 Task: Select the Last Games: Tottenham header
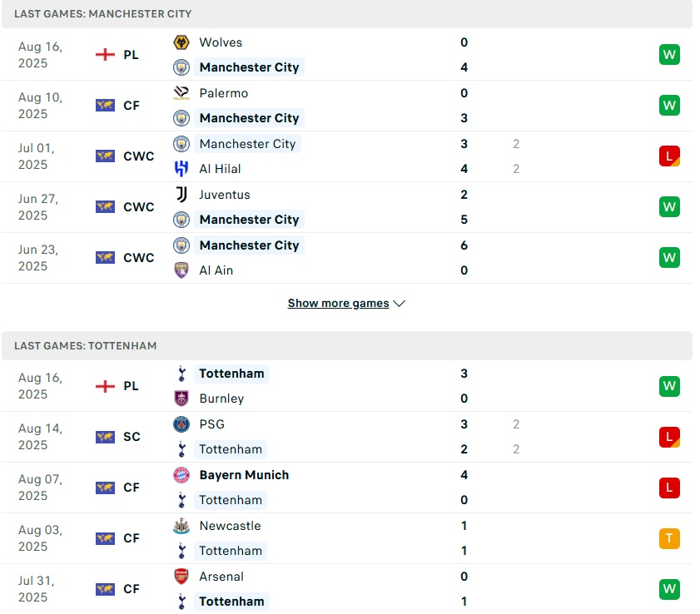coord(86,345)
